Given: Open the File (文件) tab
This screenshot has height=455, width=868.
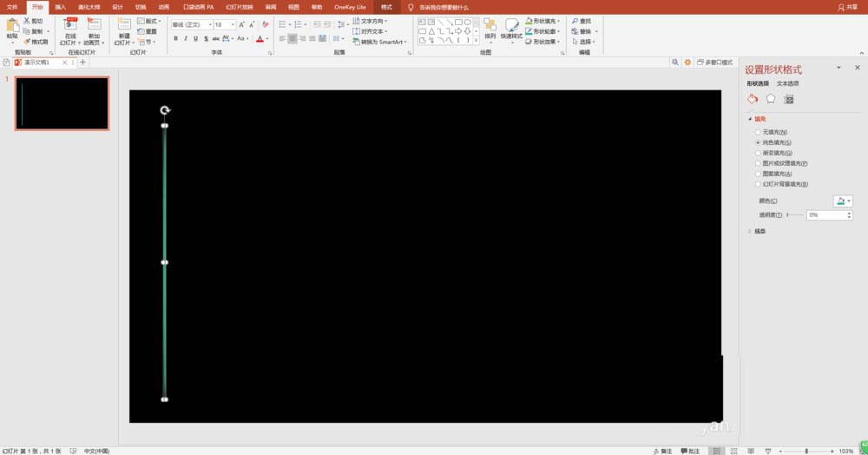Looking at the screenshot, I should pos(11,7).
